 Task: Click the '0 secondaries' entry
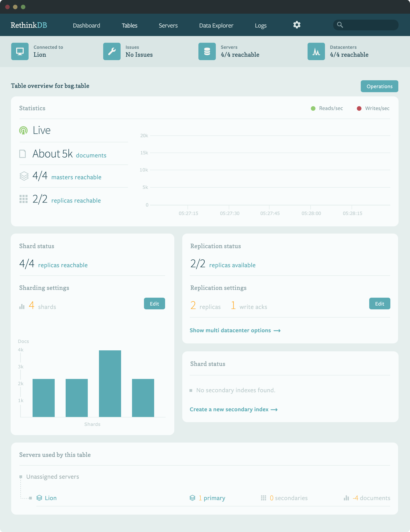[289, 498]
